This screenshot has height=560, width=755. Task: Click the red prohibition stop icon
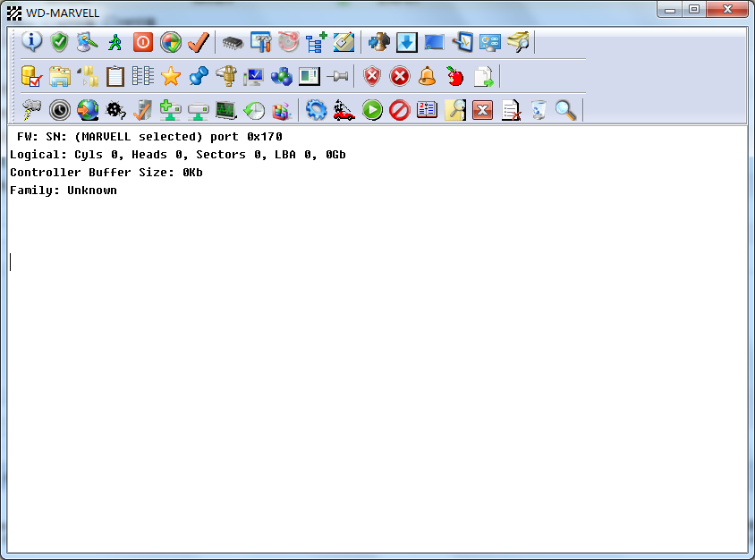click(400, 110)
